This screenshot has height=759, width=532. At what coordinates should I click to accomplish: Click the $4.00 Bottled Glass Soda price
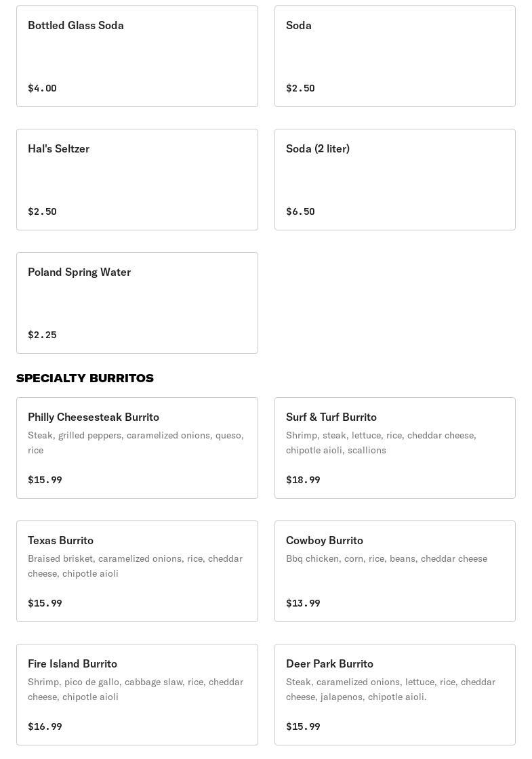(x=42, y=88)
